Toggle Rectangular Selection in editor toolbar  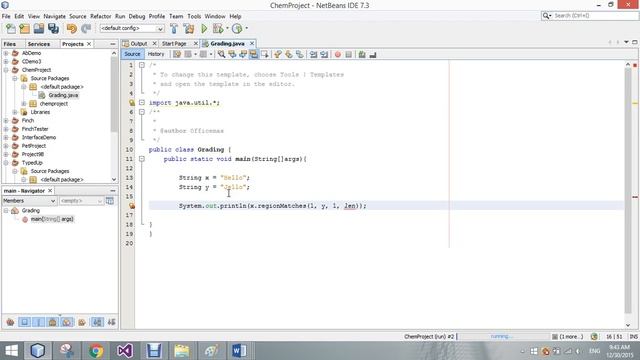click(264, 54)
